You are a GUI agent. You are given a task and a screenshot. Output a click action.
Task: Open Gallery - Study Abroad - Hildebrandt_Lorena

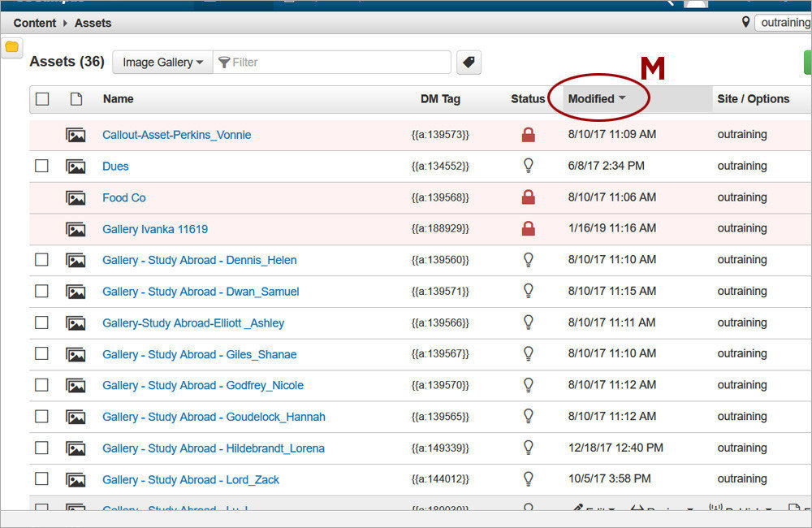(214, 448)
